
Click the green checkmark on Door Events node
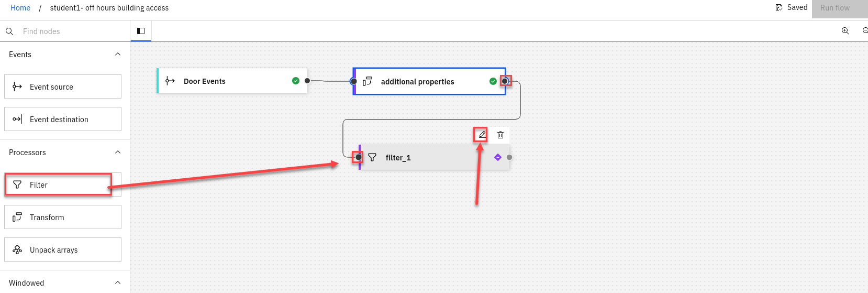tap(296, 81)
